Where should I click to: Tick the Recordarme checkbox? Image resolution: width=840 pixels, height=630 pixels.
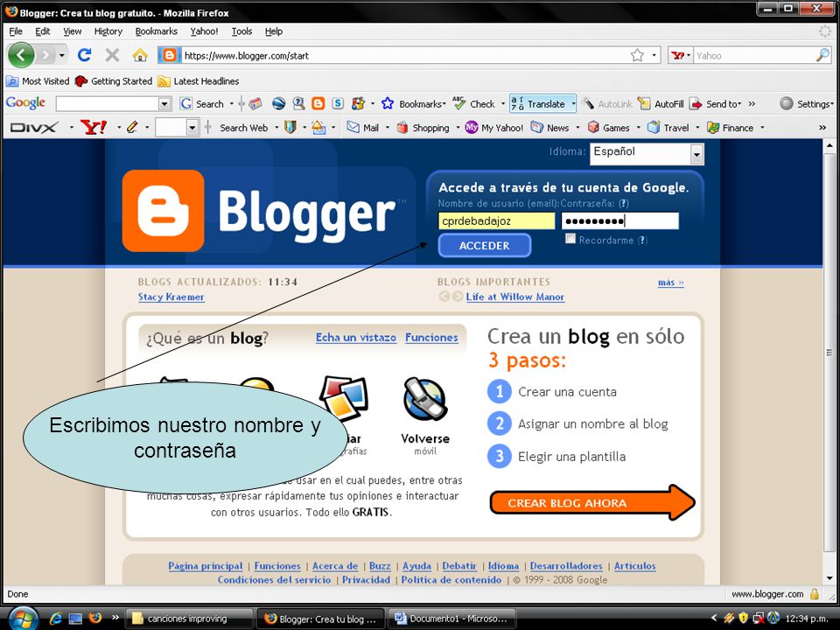click(x=570, y=239)
